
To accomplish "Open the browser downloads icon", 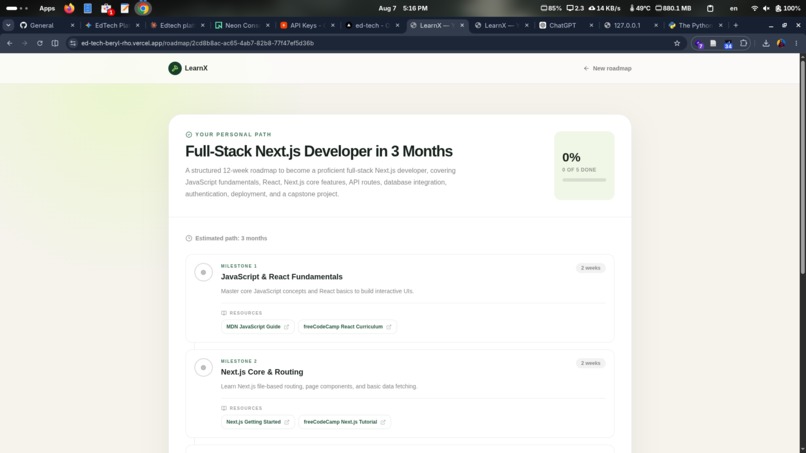I will pos(766,44).
